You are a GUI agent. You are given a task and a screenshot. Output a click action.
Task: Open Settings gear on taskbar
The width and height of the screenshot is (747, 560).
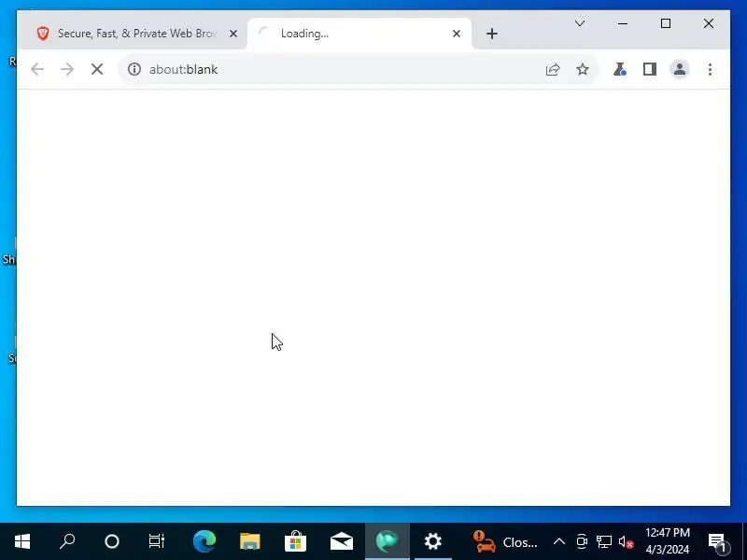[x=433, y=541]
